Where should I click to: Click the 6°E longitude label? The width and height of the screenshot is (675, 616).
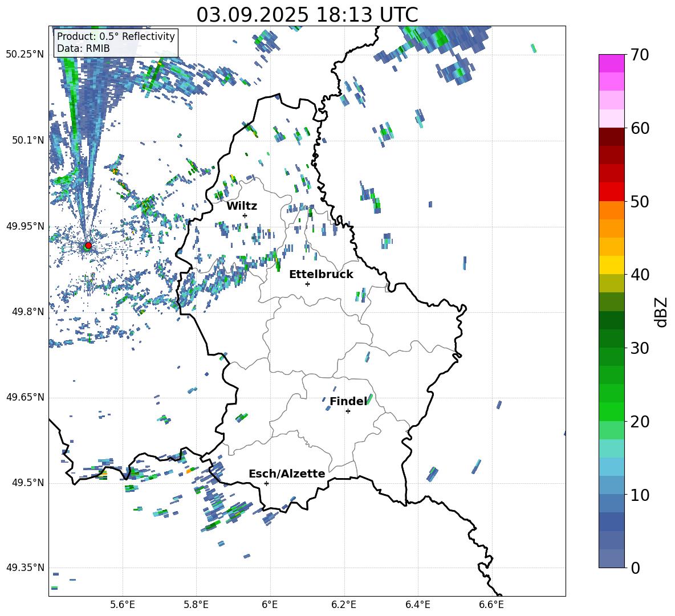click(270, 605)
